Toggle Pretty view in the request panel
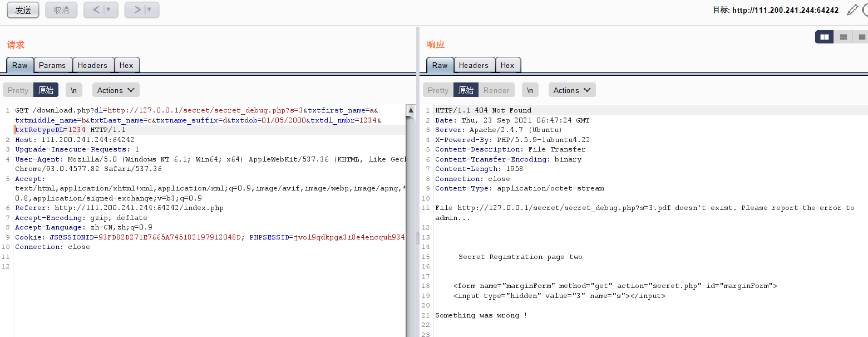 [18, 90]
